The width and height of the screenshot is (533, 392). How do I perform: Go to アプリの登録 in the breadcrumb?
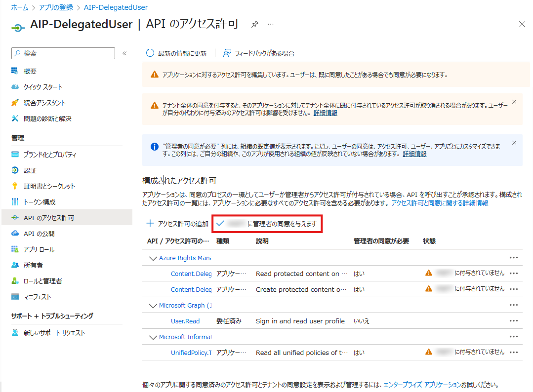[56, 7]
